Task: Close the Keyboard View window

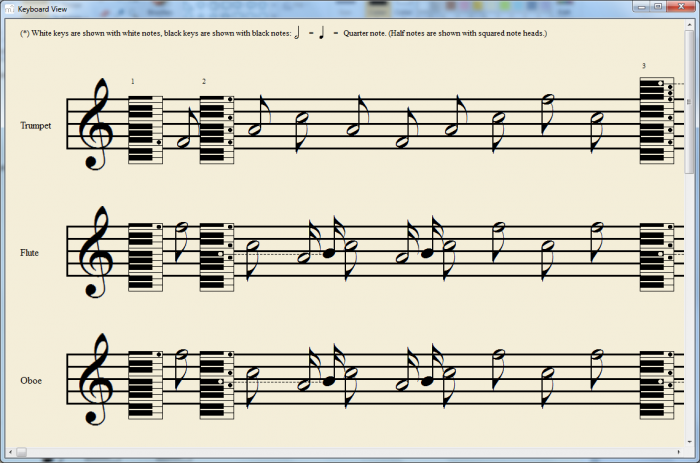Action: (x=681, y=7)
